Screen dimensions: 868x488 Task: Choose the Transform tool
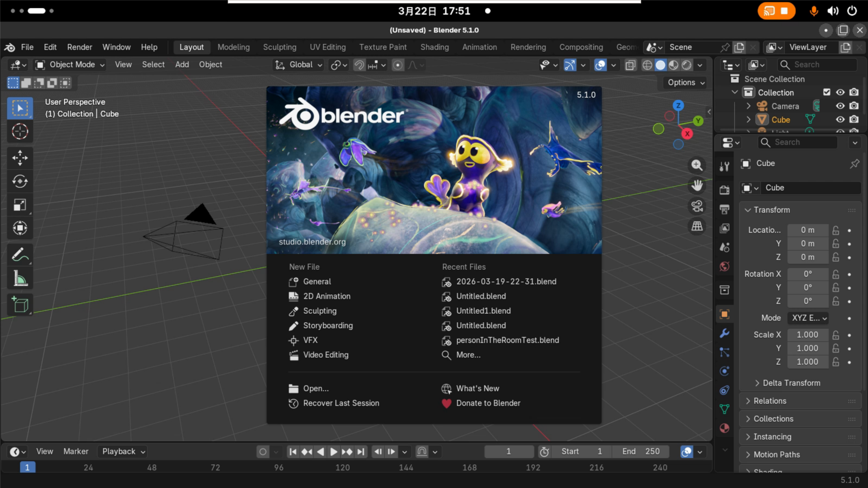click(x=20, y=228)
